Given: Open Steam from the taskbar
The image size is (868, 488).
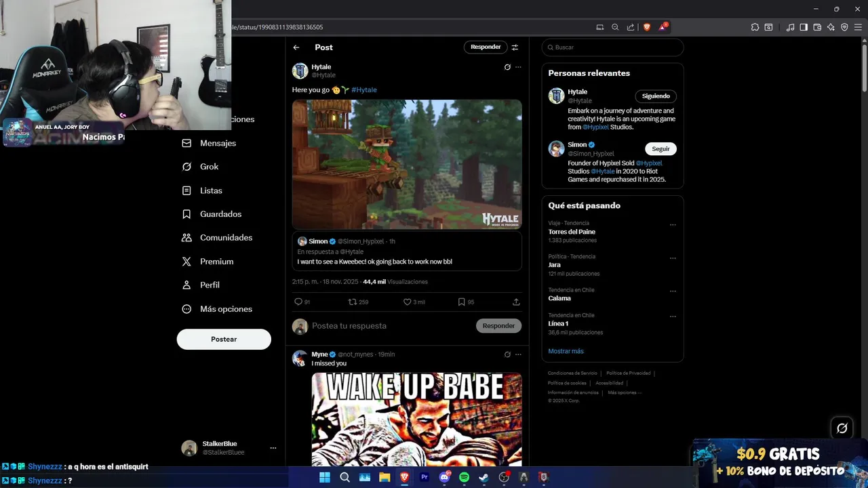Looking at the screenshot, I should pos(484,477).
